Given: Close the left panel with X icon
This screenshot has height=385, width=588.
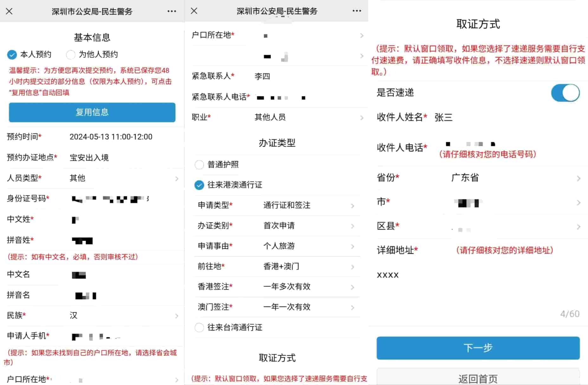Looking at the screenshot, I should tap(9, 11).
